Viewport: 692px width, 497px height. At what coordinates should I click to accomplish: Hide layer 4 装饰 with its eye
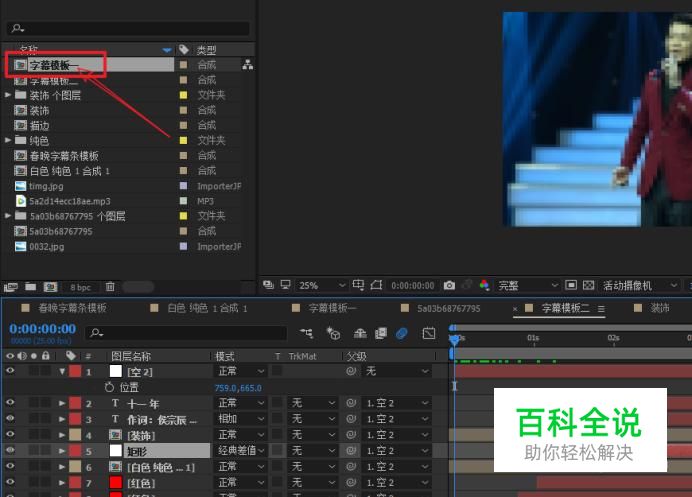coord(10,435)
